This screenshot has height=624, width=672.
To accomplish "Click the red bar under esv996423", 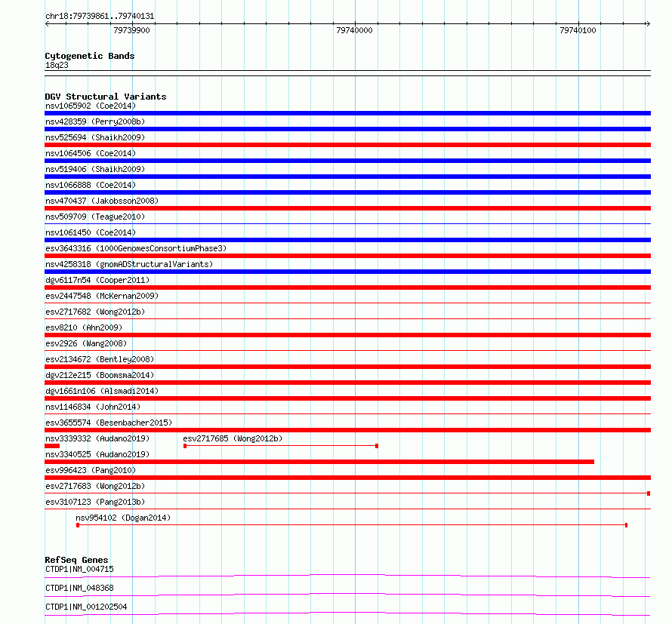I will pos(347,478).
